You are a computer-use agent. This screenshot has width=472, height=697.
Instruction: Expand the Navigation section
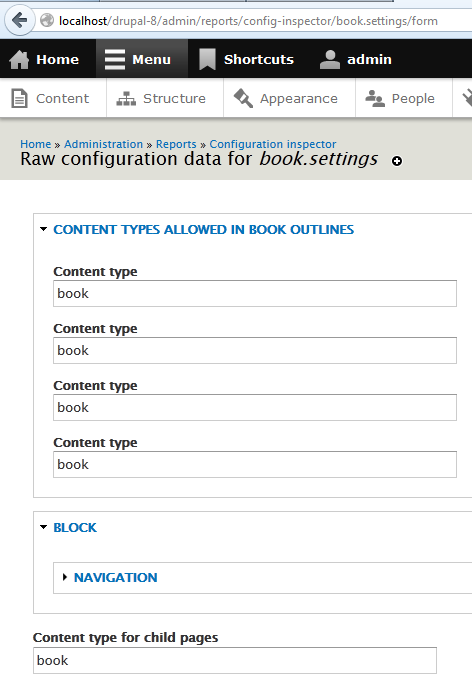point(115,577)
